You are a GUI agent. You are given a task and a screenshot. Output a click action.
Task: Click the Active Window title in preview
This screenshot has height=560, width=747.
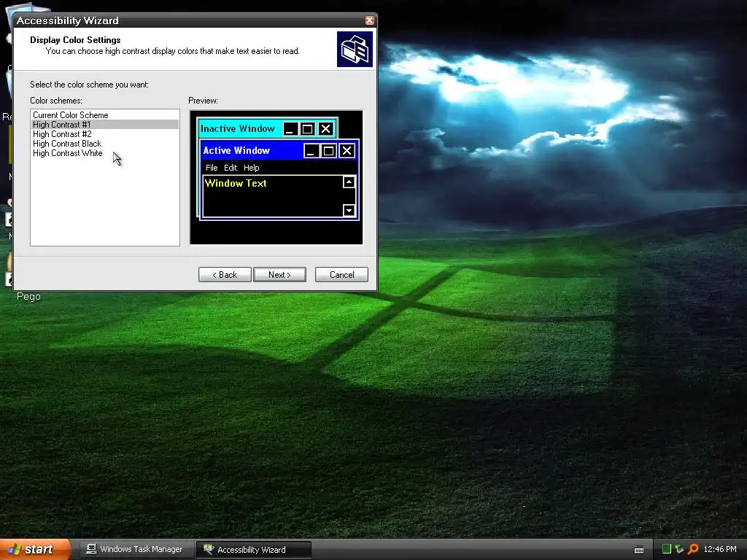click(x=236, y=150)
